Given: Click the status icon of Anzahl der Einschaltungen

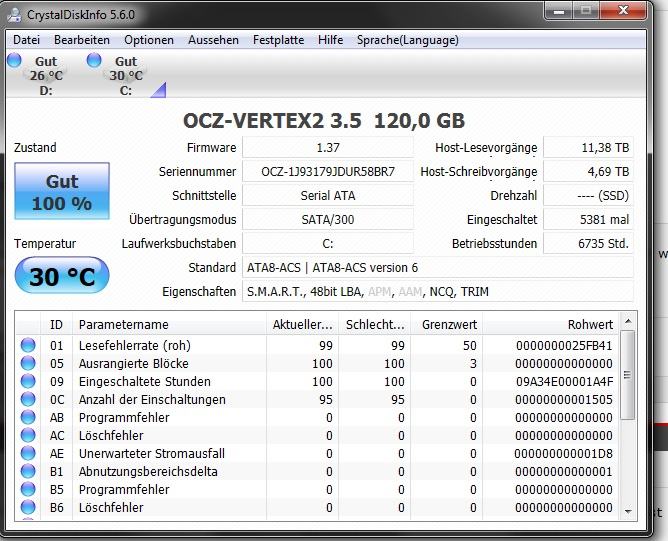Looking at the screenshot, I should pos(28,399).
